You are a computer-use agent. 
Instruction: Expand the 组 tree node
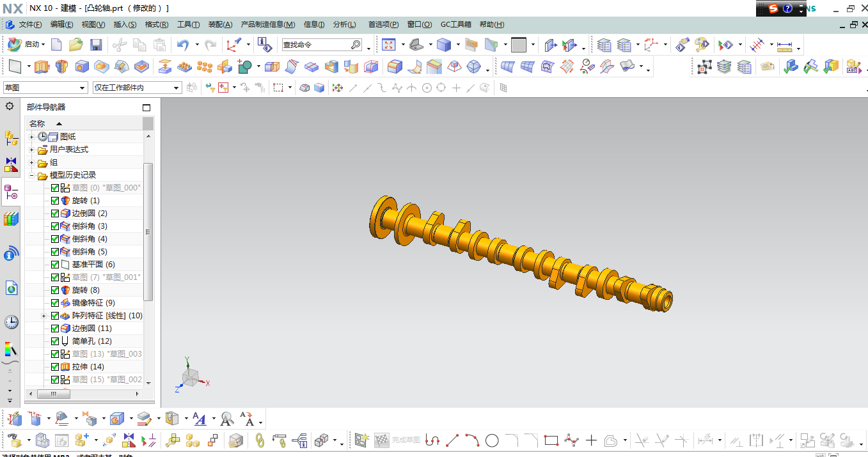(x=32, y=162)
